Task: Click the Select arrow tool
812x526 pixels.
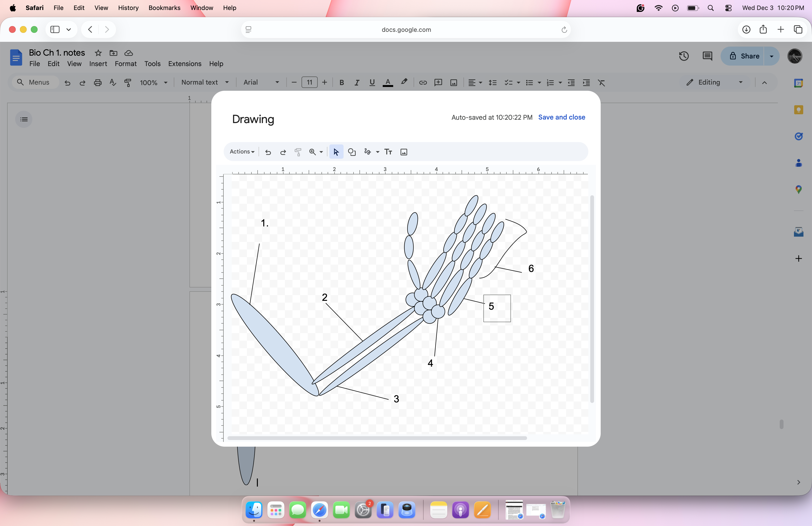Action: coord(336,152)
